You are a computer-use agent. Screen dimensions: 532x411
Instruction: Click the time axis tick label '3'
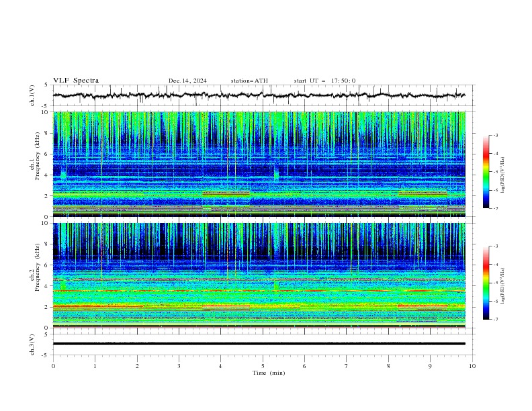[179, 366]
